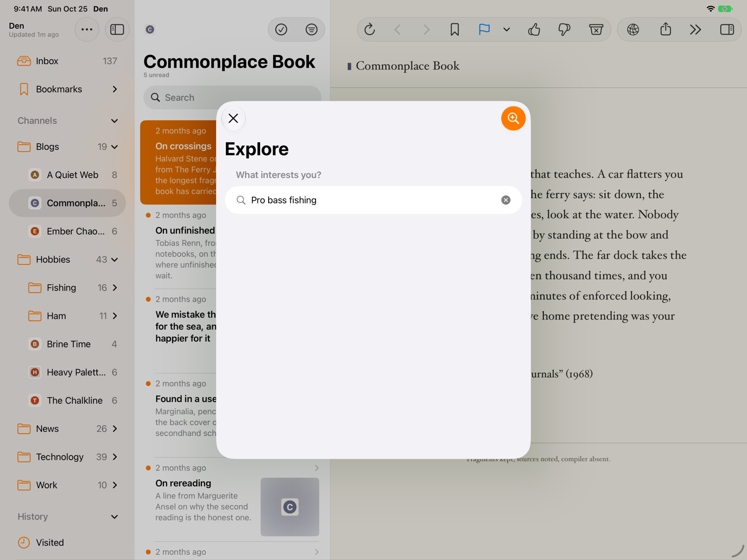The height and width of the screenshot is (560, 747).
Task: Open the article list filter button
Action: click(x=312, y=29)
